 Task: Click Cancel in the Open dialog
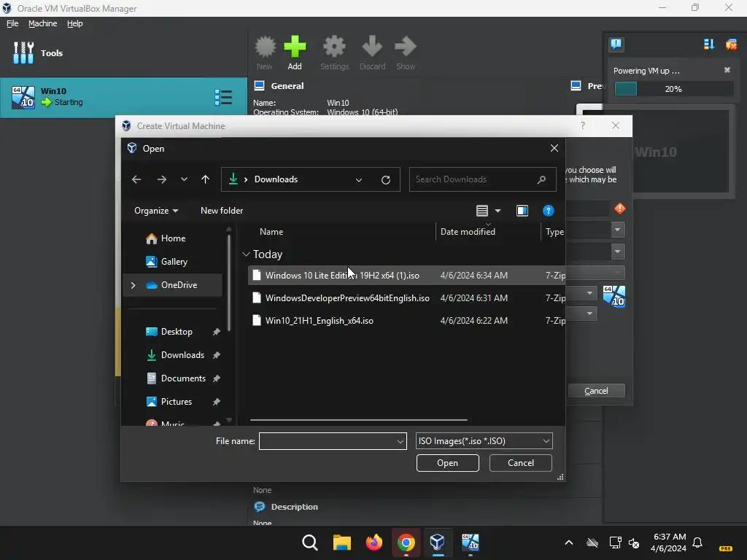coord(520,463)
